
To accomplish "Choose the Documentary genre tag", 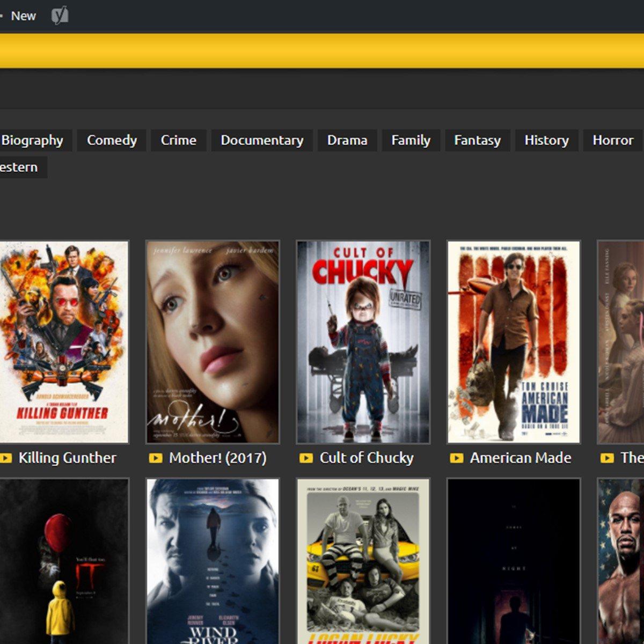I will [x=262, y=141].
